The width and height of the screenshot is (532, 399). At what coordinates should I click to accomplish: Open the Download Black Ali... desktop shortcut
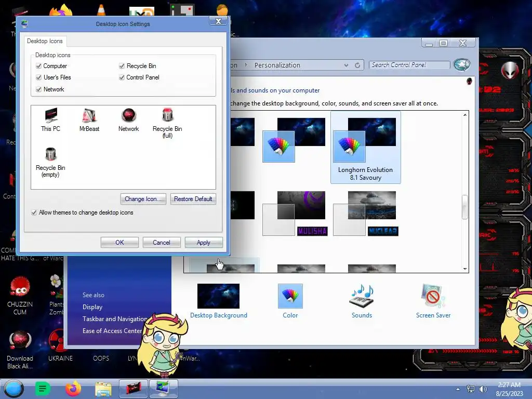pos(20,350)
